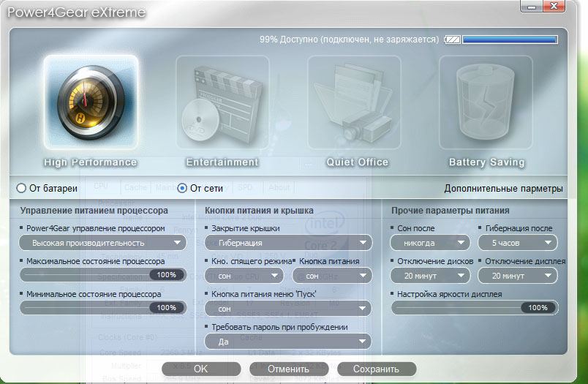This screenshot has height=384, width=588.
Task: Select the High Performance gauge icon
Action: pos(91,102)
